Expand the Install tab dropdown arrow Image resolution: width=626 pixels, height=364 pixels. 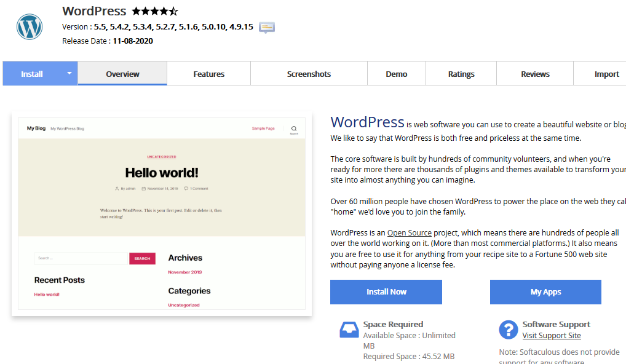(x=69, y=73)
